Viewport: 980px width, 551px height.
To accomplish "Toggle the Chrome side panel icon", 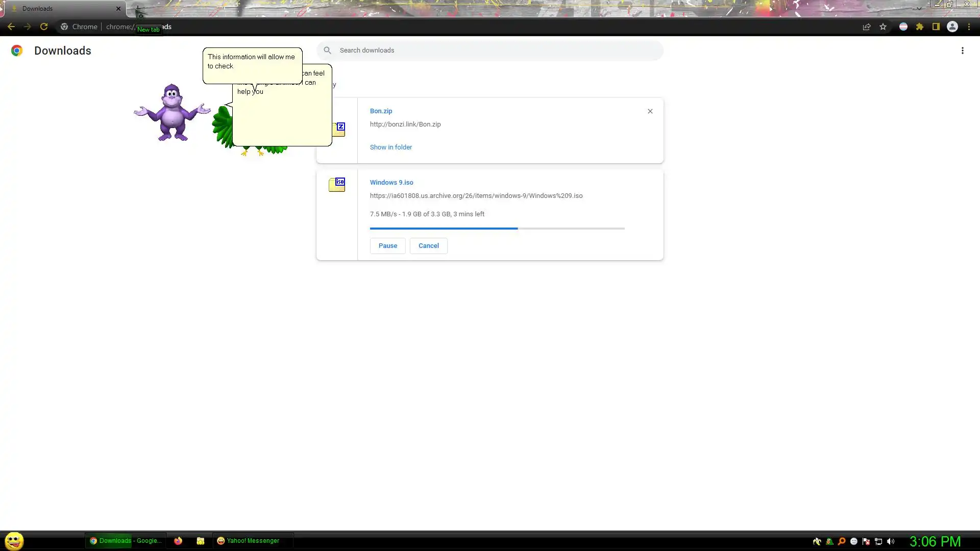I will pyautogui.click(x=936, y=27).
